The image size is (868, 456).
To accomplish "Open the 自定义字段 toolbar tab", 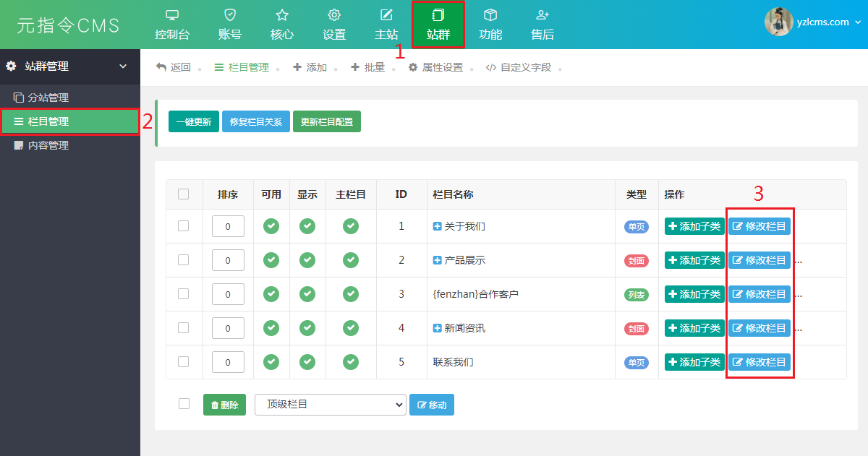I will coord(519,67).
